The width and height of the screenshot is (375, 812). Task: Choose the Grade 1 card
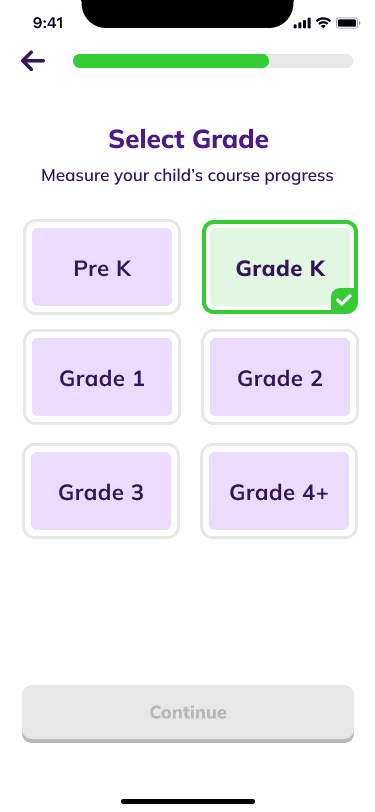pos(102,377)
